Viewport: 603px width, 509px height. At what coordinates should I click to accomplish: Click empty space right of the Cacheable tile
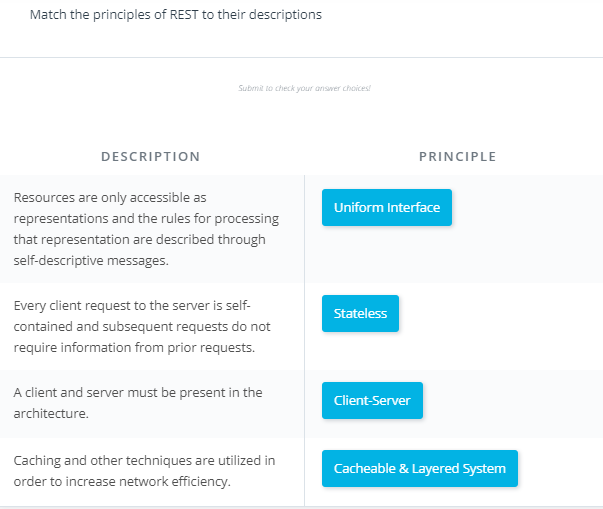pyautogui.click(x=560, y=468)
